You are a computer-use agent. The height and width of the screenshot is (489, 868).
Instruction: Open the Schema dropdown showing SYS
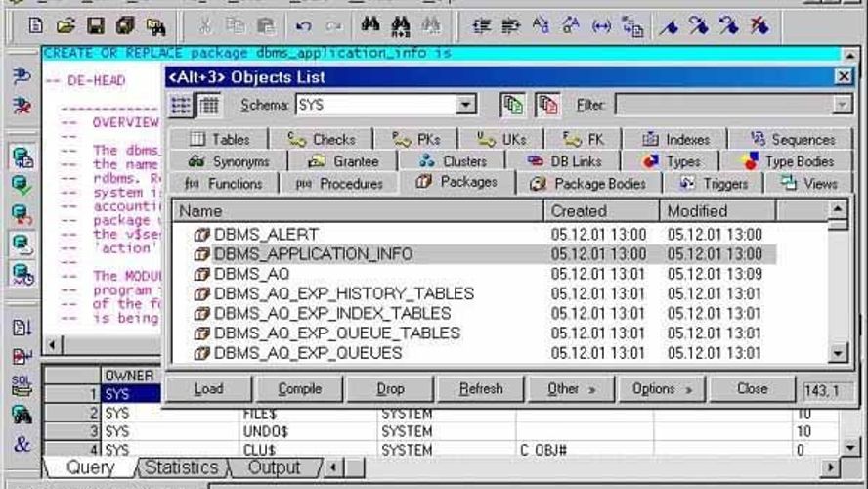point(466,105)
